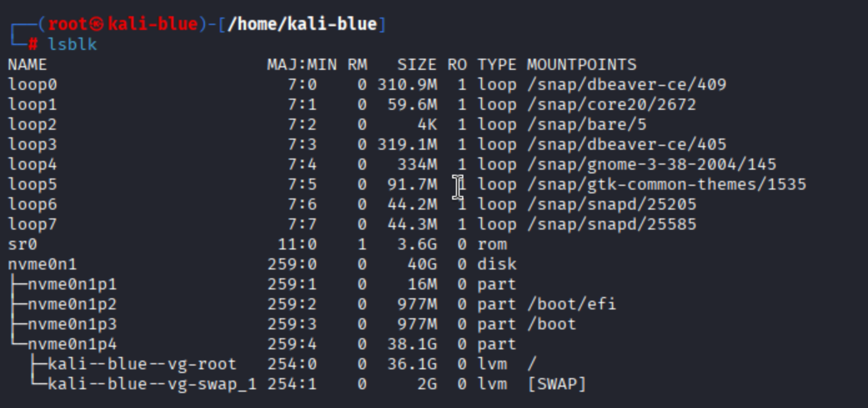Click the 40G size of nvme0n1
The width and height of the screenshot is (868, 408).
tap(422, 265)
